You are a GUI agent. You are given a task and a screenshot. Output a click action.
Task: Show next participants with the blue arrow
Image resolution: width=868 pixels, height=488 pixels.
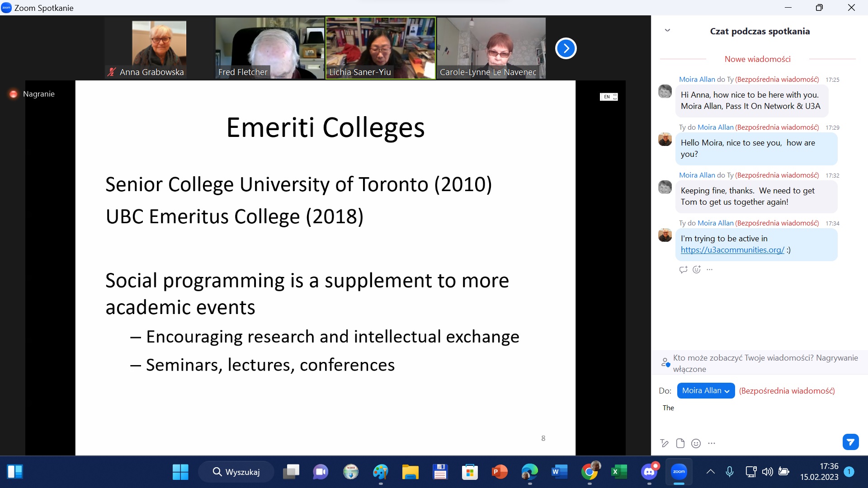(x=566, y=48)
